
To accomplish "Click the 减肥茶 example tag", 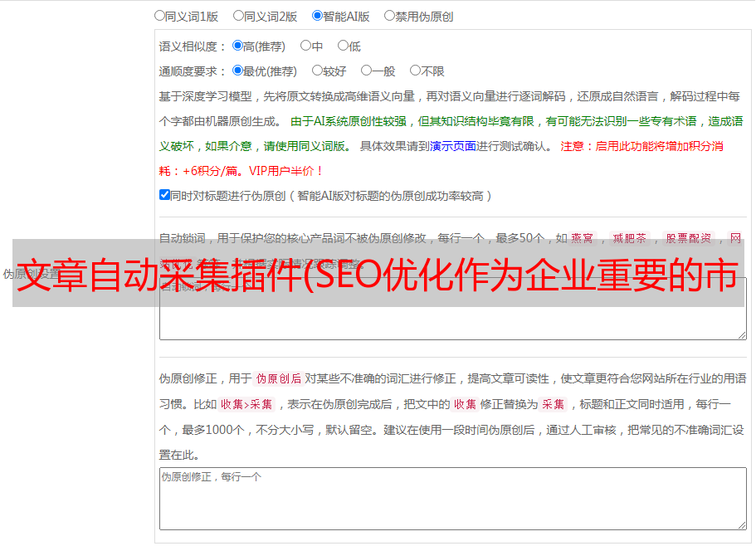I will (629, 238).
